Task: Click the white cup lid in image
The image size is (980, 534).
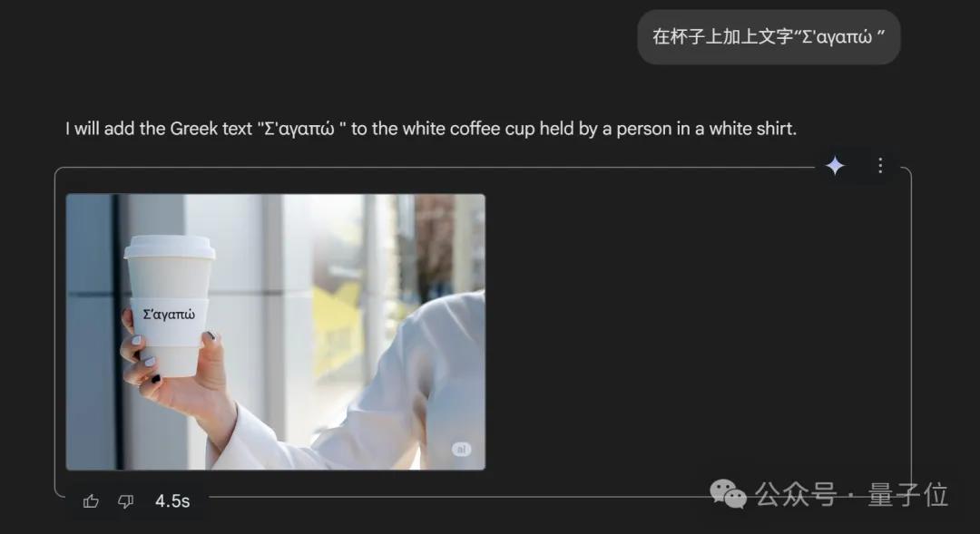Action: (170, 247)
